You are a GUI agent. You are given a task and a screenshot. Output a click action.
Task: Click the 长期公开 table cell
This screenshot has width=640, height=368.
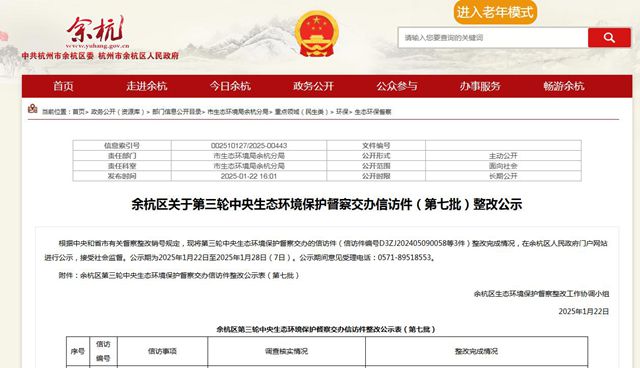(503, 176)
